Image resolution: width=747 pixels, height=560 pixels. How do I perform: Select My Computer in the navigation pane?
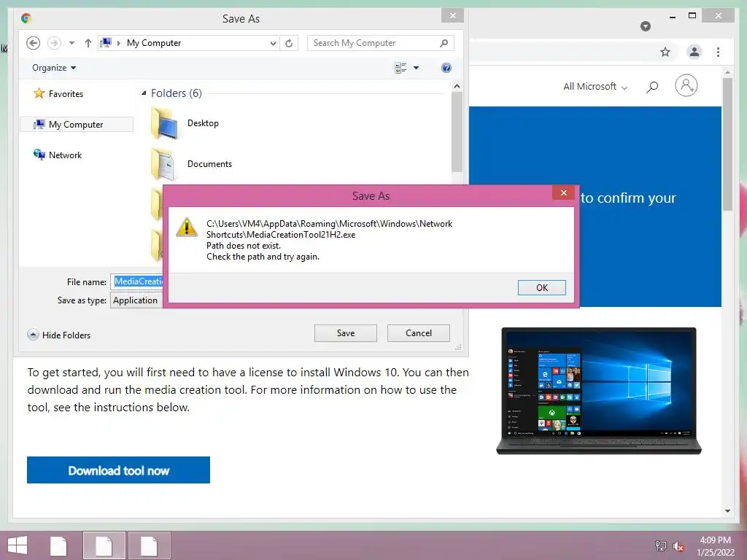[x=76, y=124]
